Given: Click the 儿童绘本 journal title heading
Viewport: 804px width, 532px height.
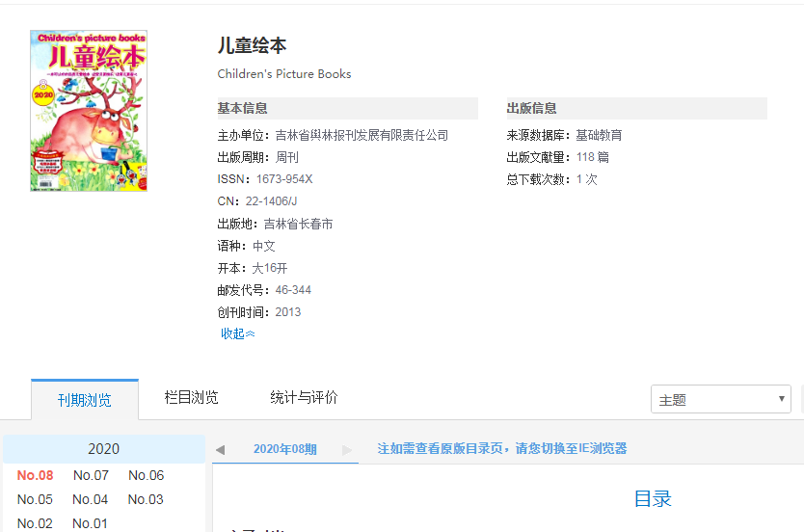Looking at the screenshot, I should click(x=252, y=45).
